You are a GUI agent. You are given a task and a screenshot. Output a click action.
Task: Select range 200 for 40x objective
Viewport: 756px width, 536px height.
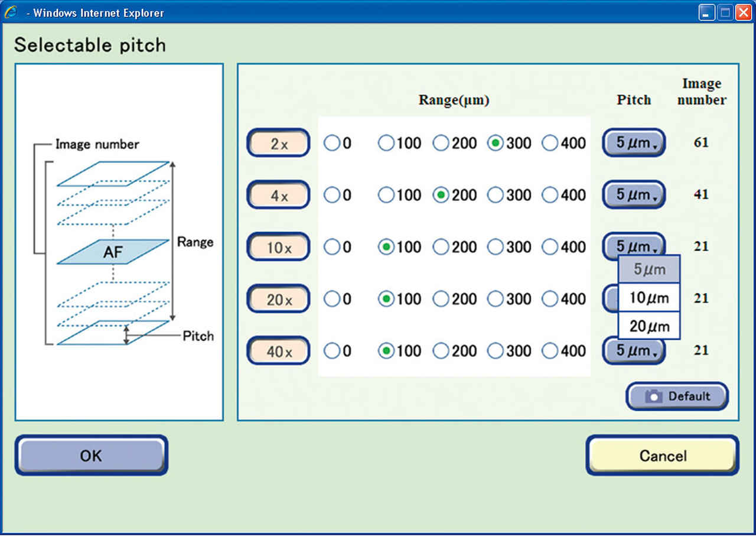click(441, 351)
